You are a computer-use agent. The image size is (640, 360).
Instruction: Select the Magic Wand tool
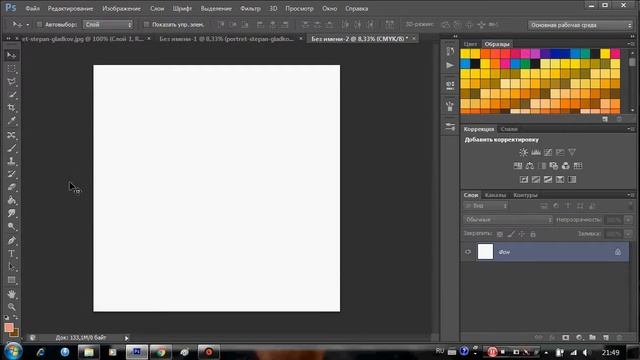point(11,95)
